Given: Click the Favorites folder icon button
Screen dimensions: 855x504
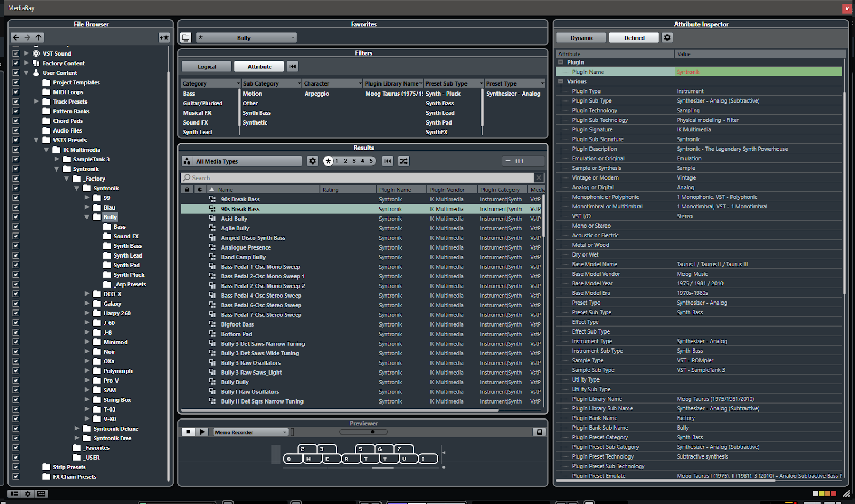Looking at the screenshot, I should pos(185,37).
